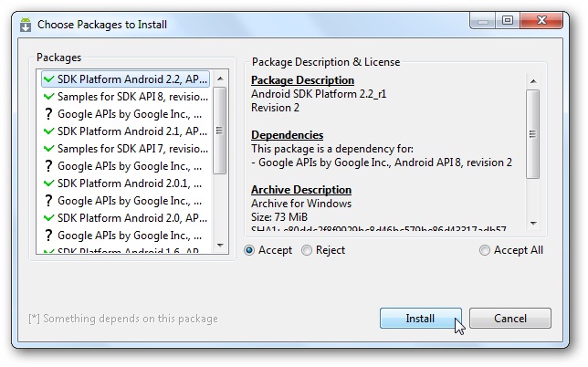This screenshot has width=588, height=367.
Task: Choose the Accept All radio option
Action: 485,250
